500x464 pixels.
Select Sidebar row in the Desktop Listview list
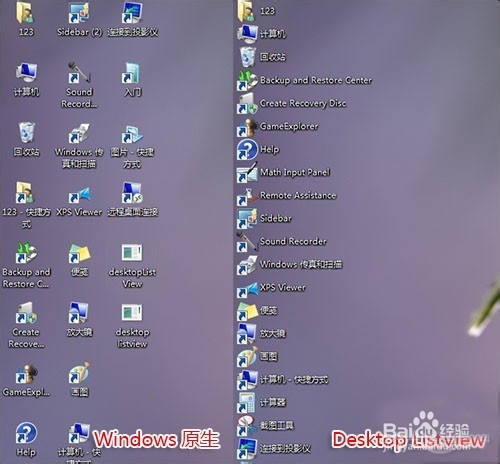coord(264,218)
